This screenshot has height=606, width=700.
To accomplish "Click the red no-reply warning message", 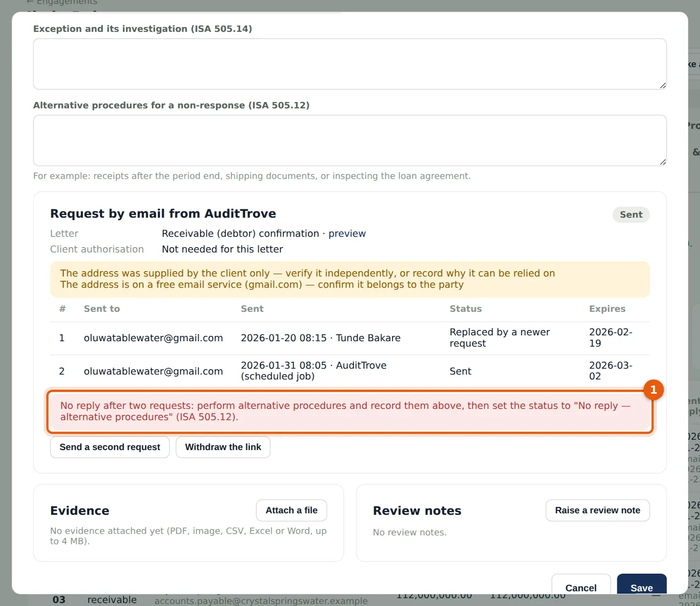I will point(350,411).
